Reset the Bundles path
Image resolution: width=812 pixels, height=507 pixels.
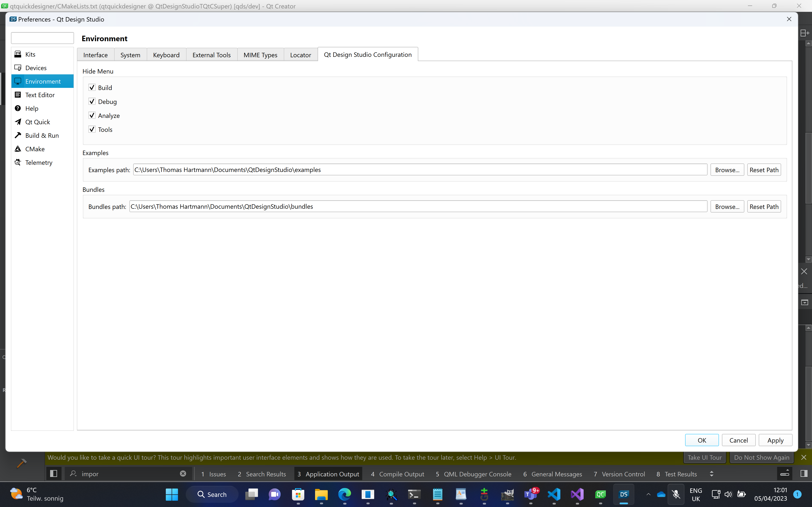coord(764,207)
